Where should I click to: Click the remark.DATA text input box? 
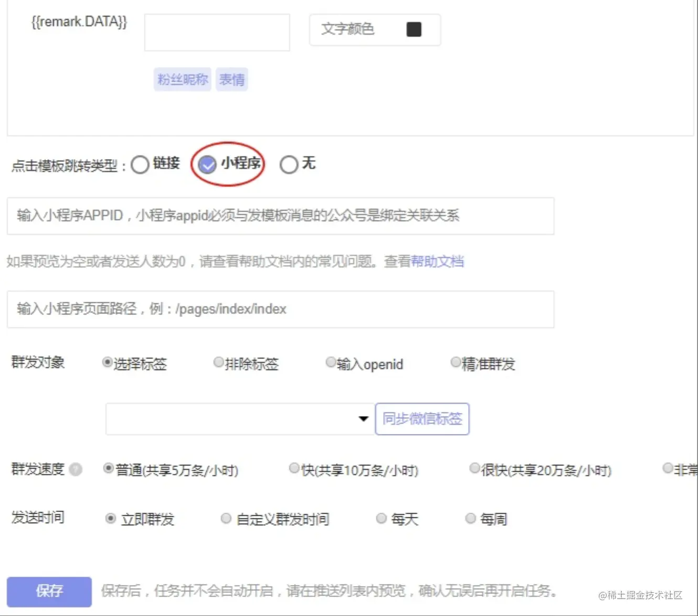pos(217,32)
